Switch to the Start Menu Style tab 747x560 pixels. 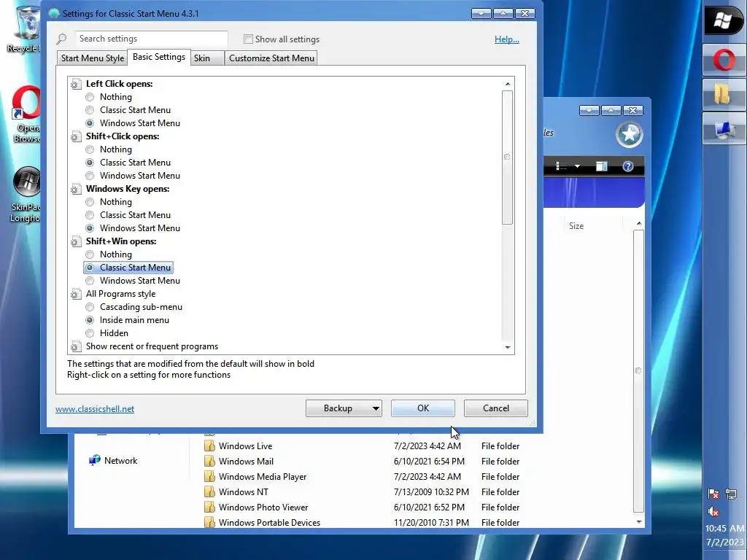93,58
